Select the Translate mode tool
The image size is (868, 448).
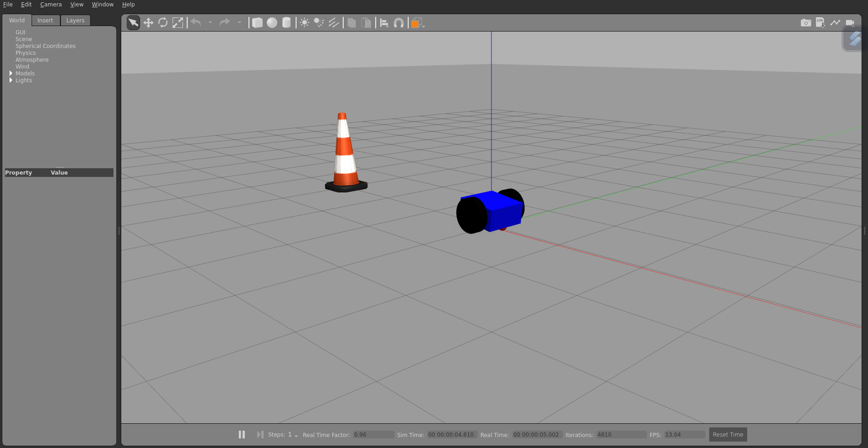(148, 22)
